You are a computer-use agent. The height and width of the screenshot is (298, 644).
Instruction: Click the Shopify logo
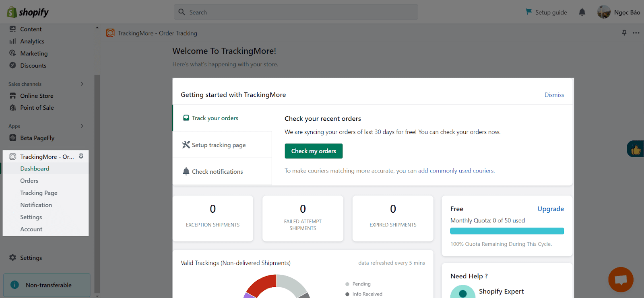pos(27,12)
